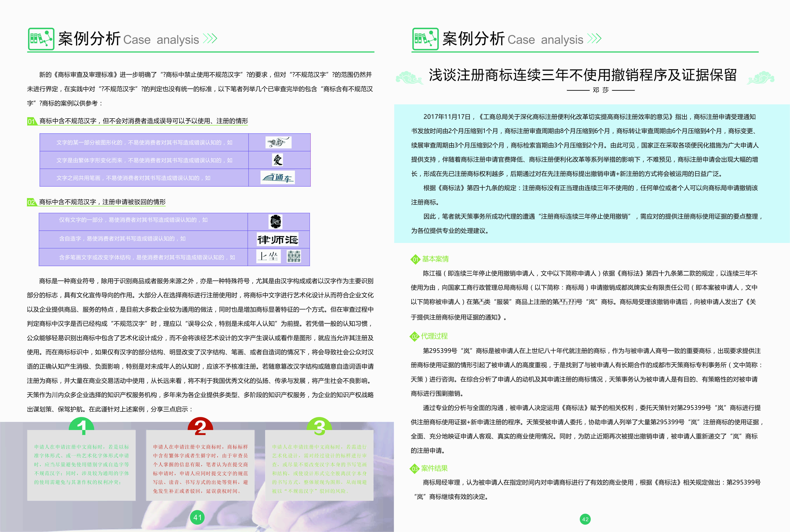
Task: Click the 直通车 trademark logo image
Action: click(277, 177)
